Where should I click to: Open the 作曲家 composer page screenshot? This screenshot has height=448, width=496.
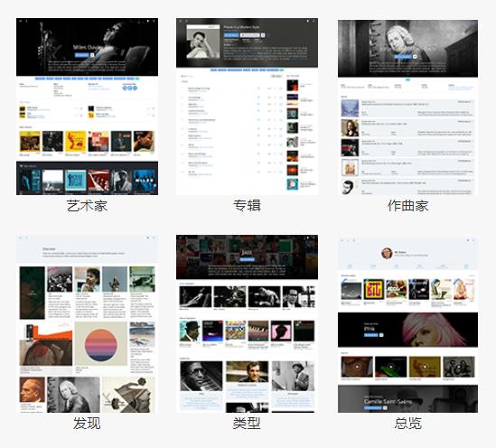click(407, 107)
